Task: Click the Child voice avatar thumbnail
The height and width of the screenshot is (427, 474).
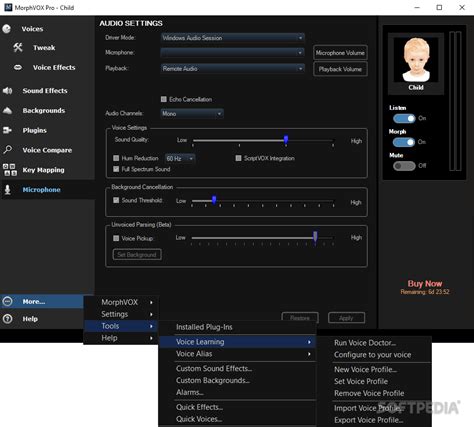Action: click(x=416, y=60)
